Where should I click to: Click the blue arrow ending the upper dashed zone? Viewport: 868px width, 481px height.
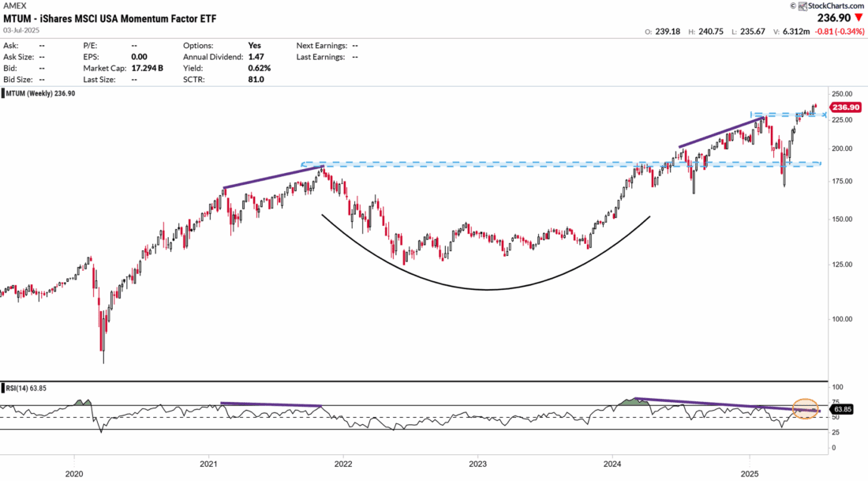click(x=825, y=115)
